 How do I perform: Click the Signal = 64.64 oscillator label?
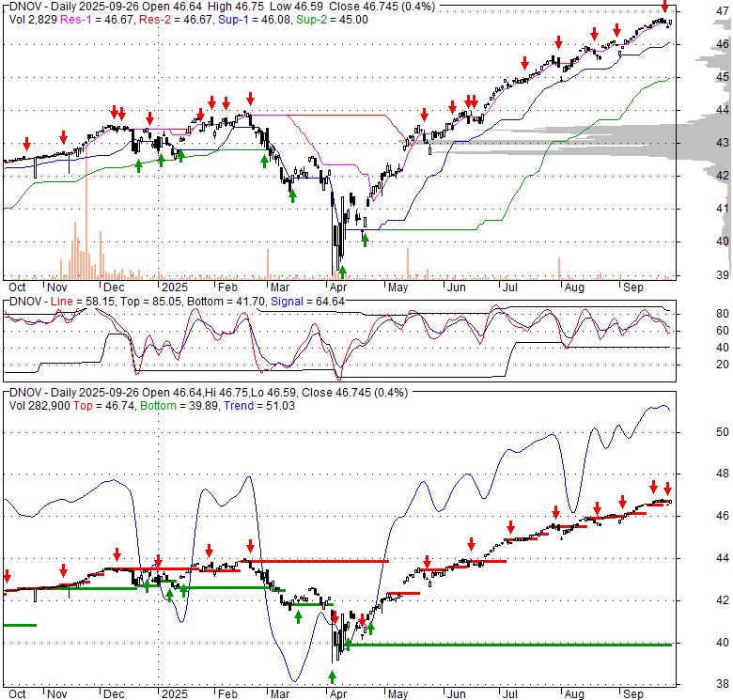(x=307, y=302)
